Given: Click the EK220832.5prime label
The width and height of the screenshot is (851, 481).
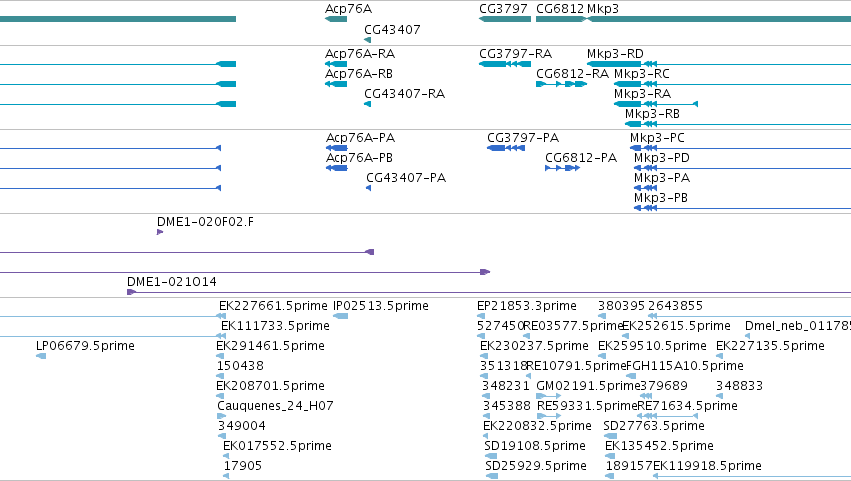Looking at the screenshot, I should tap(537, 426).
